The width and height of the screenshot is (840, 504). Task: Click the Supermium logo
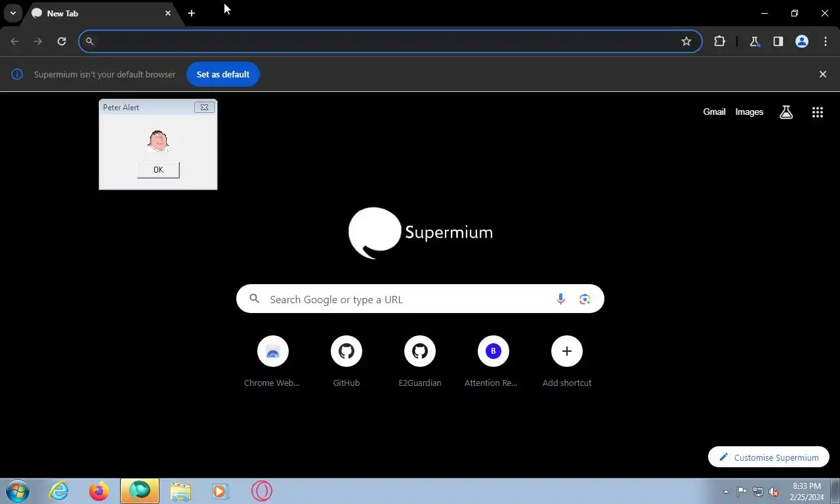coord(420,232)
